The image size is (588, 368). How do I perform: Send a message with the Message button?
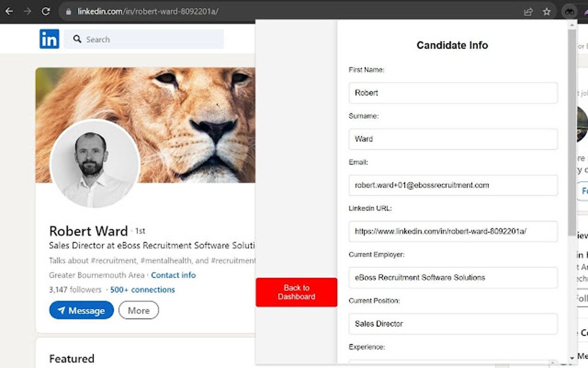point(81,310)
